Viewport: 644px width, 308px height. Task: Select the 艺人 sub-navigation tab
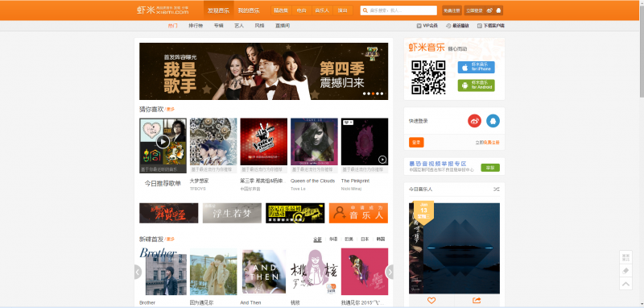coord(239,26)
